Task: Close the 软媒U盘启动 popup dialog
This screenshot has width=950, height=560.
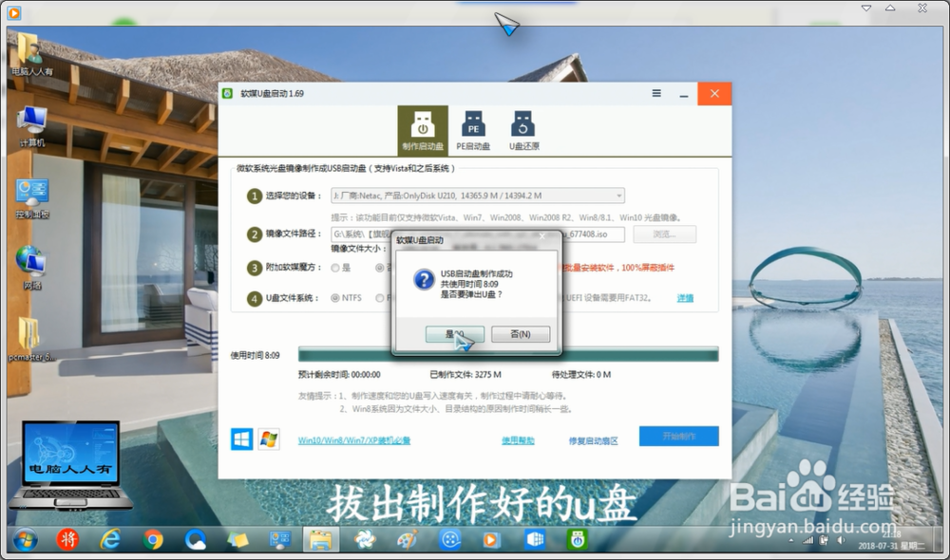Action: (x=542, y=236)
